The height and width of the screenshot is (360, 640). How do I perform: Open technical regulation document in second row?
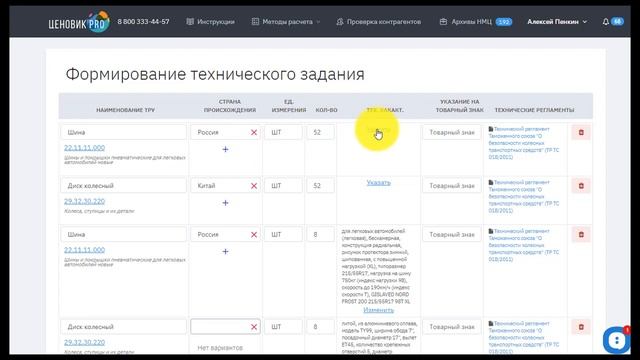click(524, 196)
